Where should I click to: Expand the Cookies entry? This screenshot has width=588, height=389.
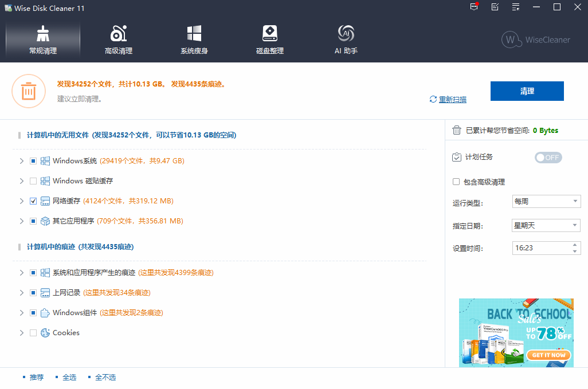click(21, 332)
